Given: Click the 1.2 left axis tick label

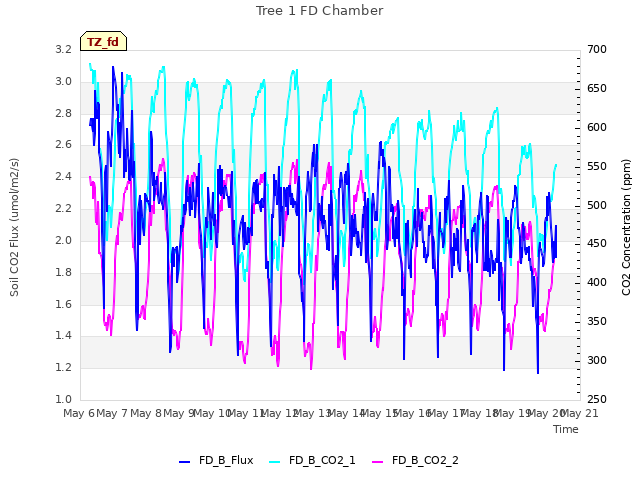Looking at the screenshot, I should pos(63,367).
